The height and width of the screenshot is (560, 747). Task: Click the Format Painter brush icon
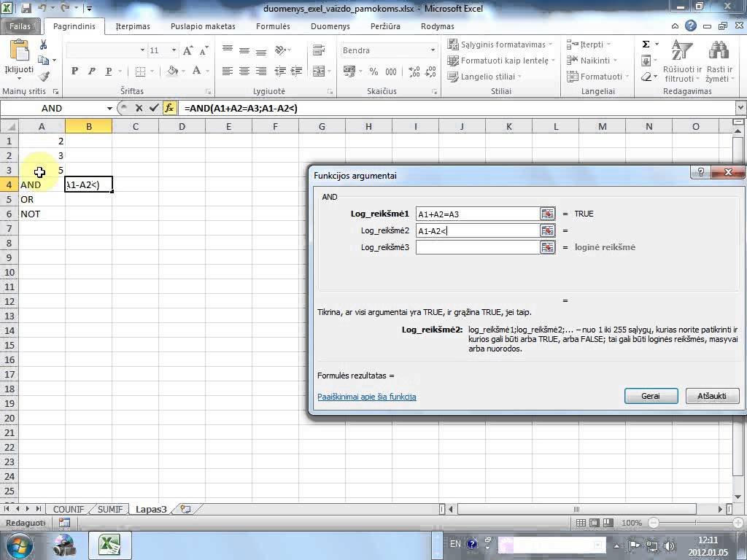[x=44, y=76]
